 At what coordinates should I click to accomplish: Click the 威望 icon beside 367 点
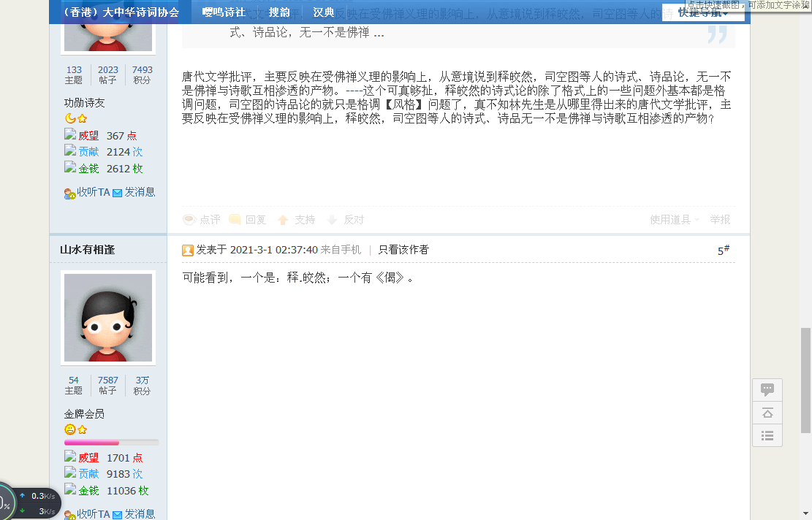(70, 134)
